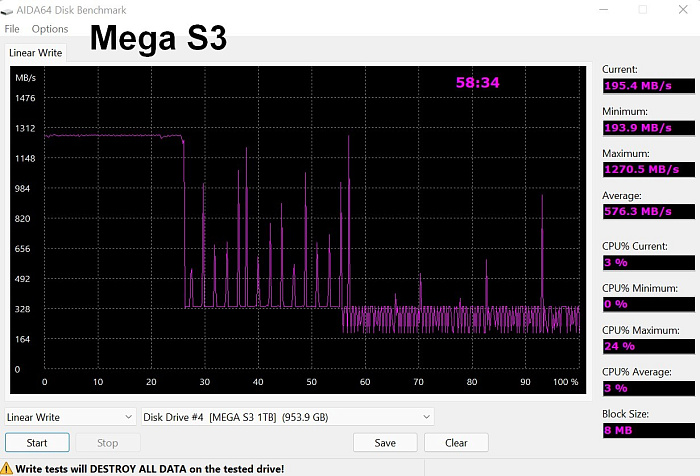Click the Minimum speed value 193.9 MB/s
The height and width of the screenshot is (476, 700).
[x=649, y=128]
